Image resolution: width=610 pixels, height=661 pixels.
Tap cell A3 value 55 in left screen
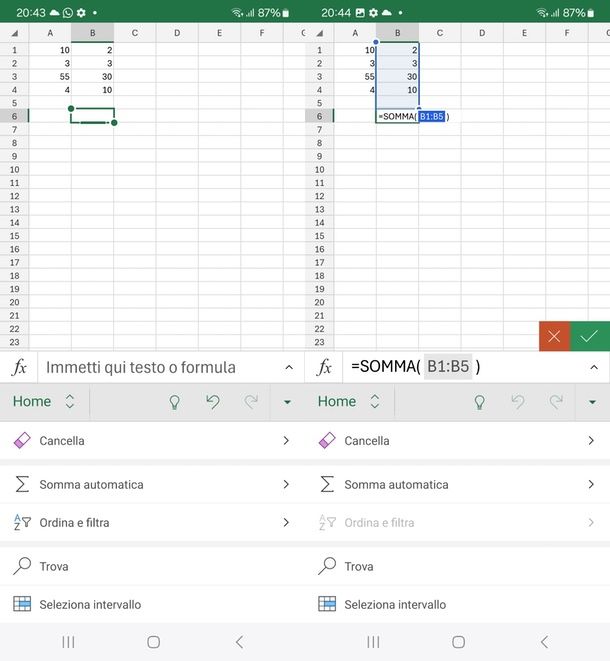[50, 77]
